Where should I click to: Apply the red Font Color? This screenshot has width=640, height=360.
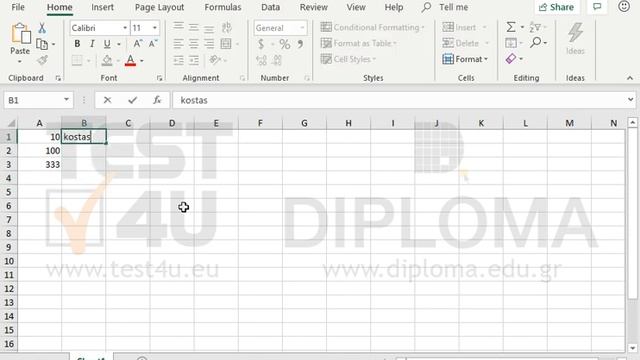point(130,60)
